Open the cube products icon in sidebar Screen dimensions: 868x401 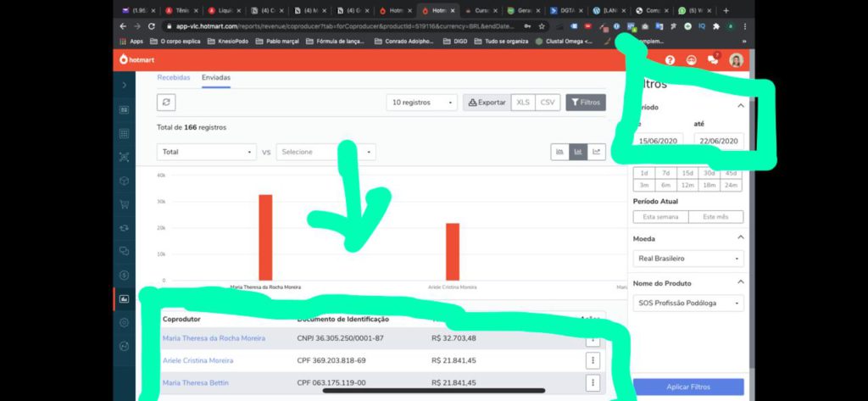pos(124,181)
